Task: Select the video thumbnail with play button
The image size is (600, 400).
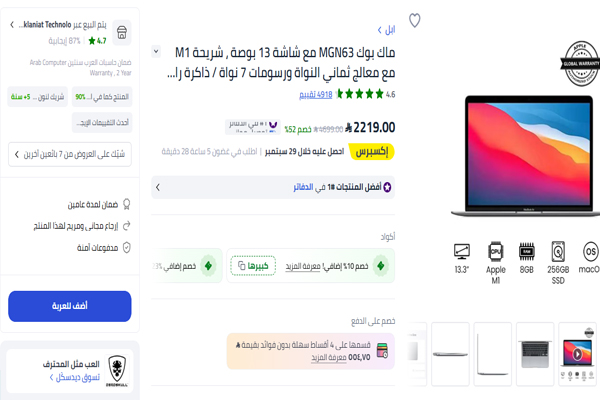Action: click(577, 353)
